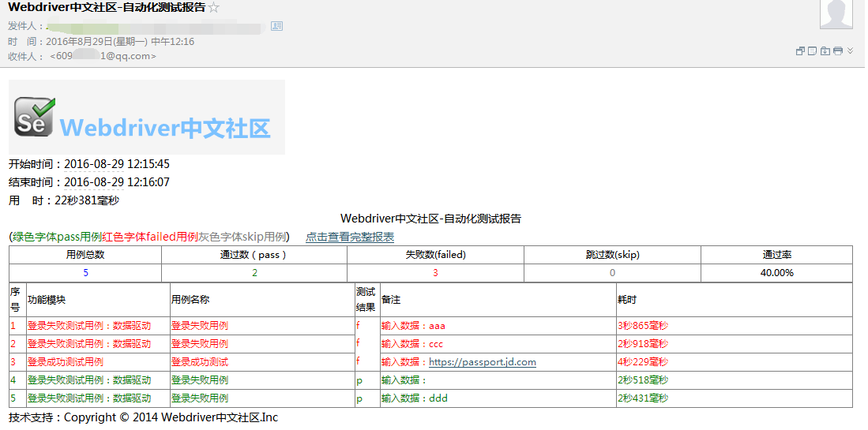Select the 通过数（pass）column header
This screenshot has width=868, height=430.
(x=254, y=255)
